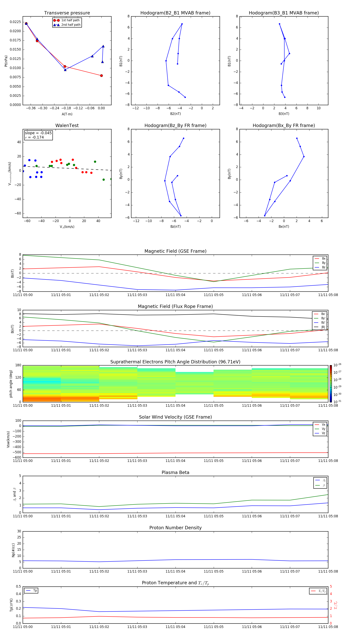Click the 'Pt(nPa)' y-axis label
The image size is (351, 644).
click(6, 61)
